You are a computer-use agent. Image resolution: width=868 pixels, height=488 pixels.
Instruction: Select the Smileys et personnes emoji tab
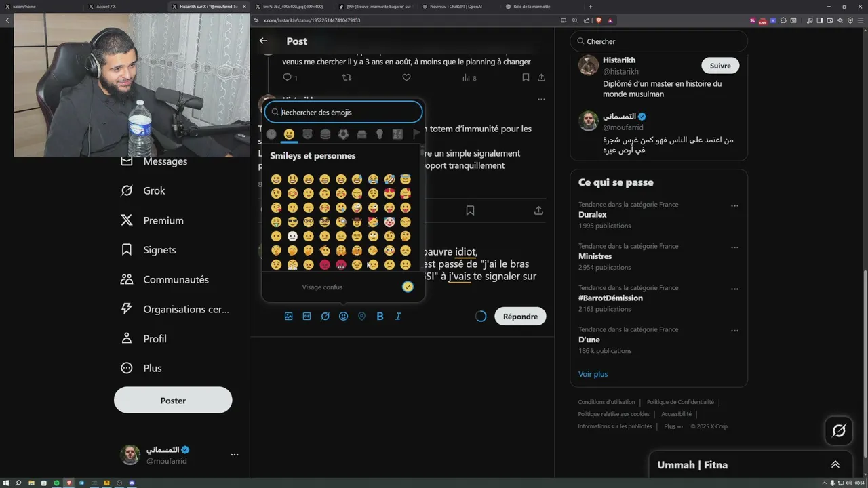[290, 134]
